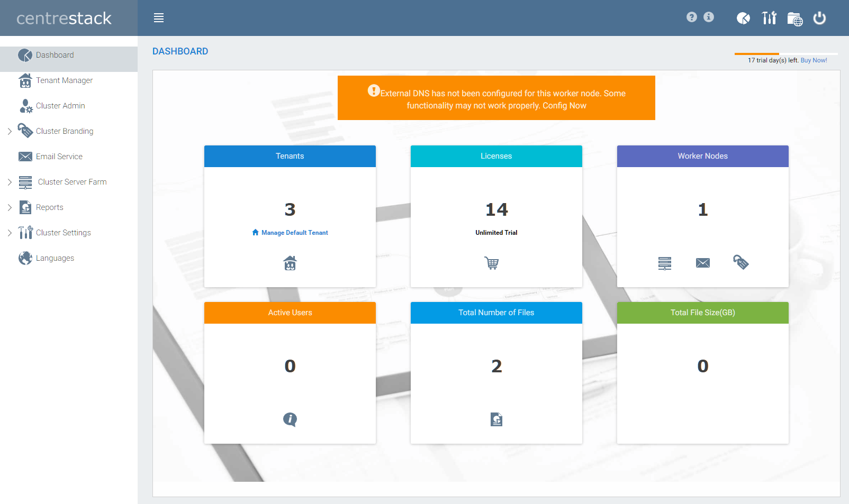Expand the Reports chevron
The width and height of the screenshot is (849, 504).
10,207
